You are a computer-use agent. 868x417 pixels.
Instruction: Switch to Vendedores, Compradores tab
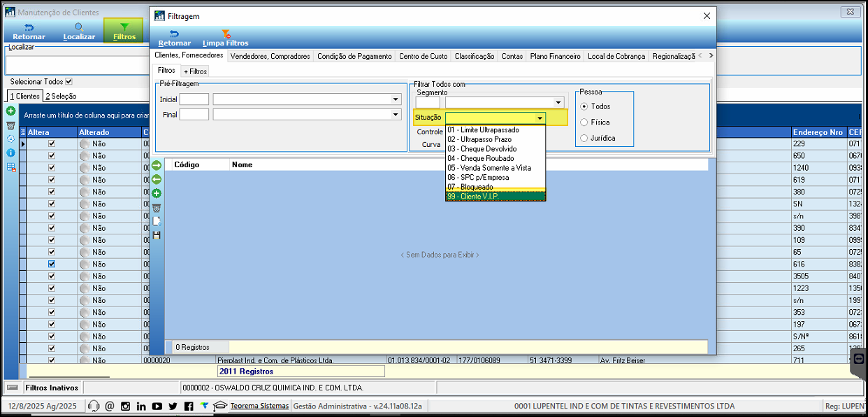pyautogui.click(x=270, y=57)
